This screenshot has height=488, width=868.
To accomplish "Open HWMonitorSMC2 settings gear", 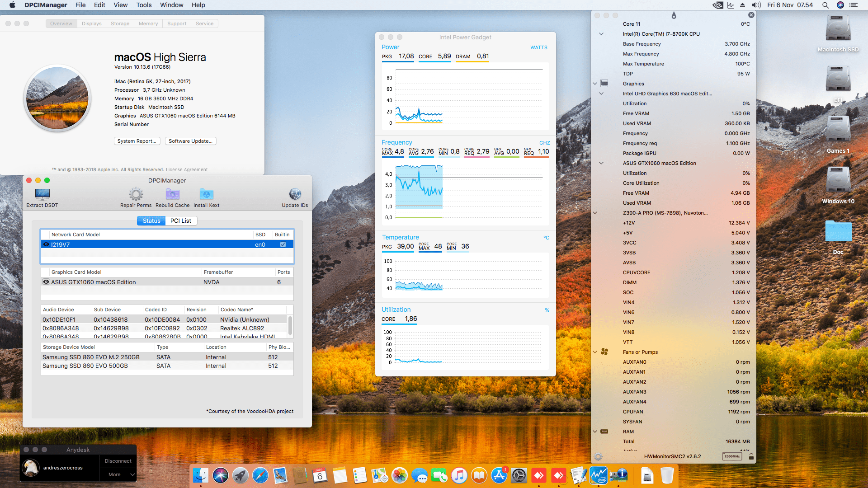I will click(x=599, y=457).
